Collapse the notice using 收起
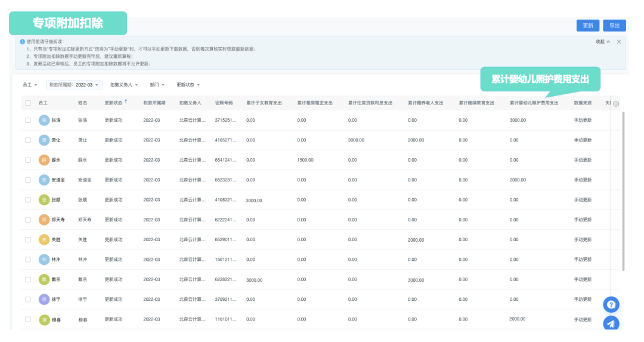Image resolution: width=644 pixels, height=342 pixels. coord(603,42)
